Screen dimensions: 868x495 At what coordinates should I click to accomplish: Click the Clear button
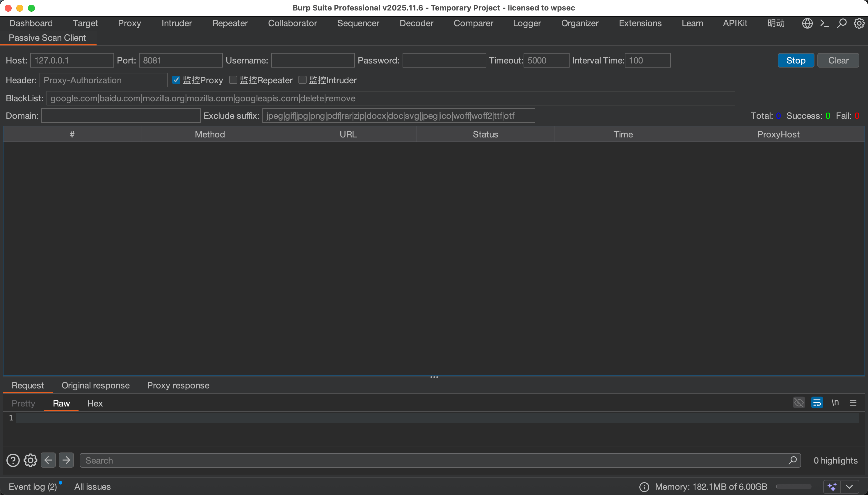pos(838,60)
